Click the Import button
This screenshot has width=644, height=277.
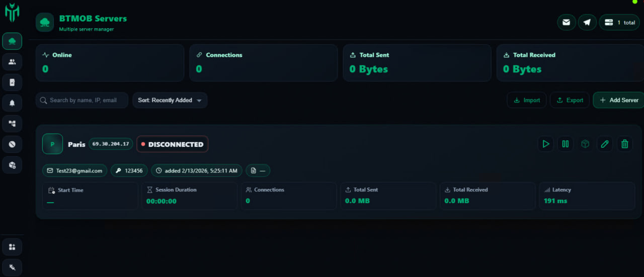(x=527, y=101)
